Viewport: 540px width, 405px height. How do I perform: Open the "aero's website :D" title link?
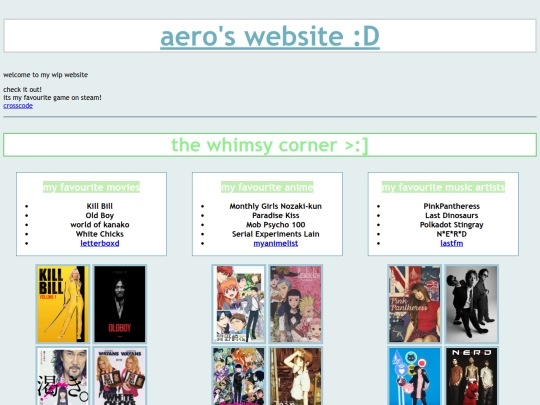[x=270, y=36]
